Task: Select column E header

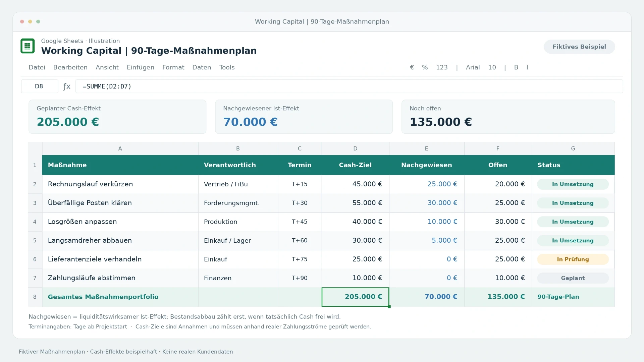Action: coord(427,148)
